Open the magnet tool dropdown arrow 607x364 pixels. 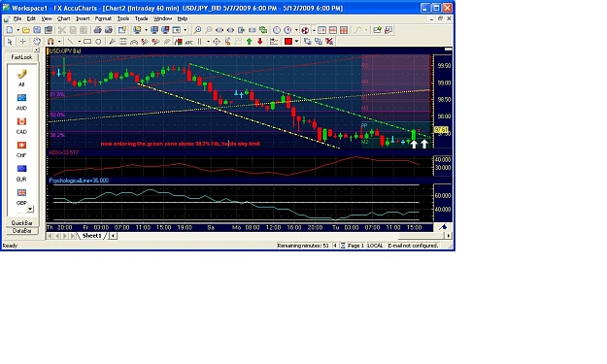[59, 42]
